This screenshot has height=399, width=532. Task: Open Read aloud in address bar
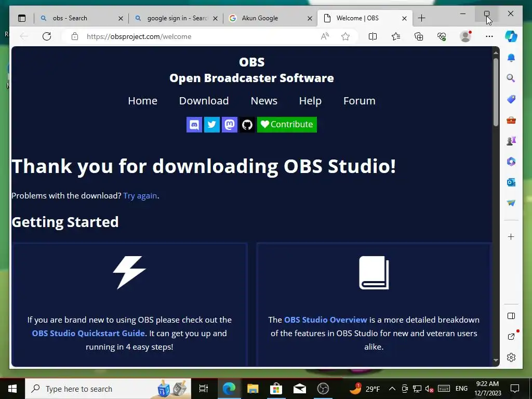pyautogui.click(x=325, y=36)
